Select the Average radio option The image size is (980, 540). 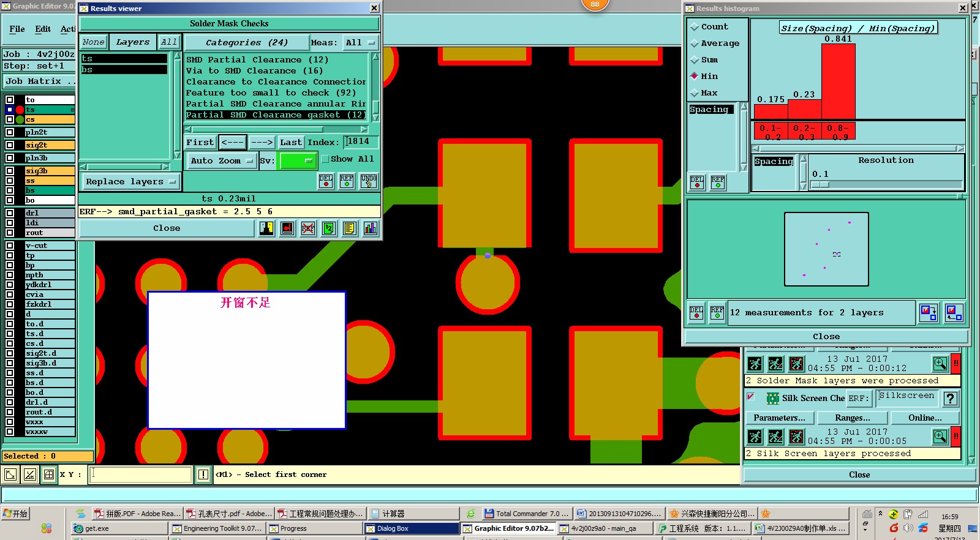[694, 43]
